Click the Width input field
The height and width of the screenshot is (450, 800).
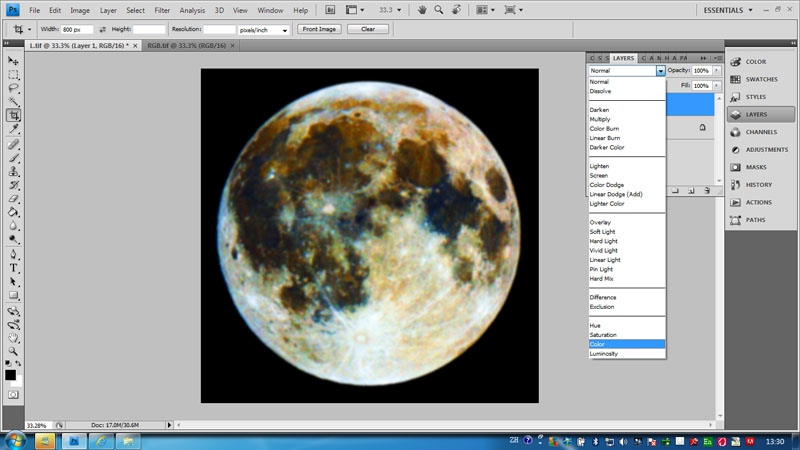(x=77, y=30)
